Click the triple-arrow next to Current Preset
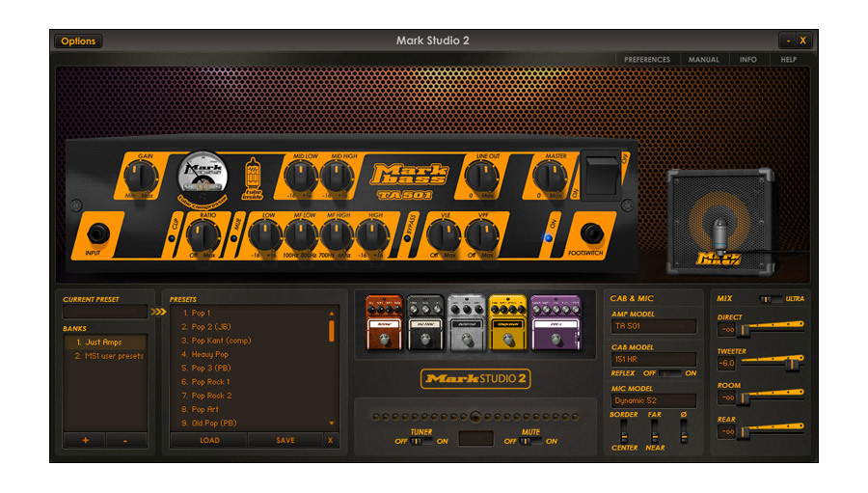Viewport: 868px width, 493px height. point(158,312)
